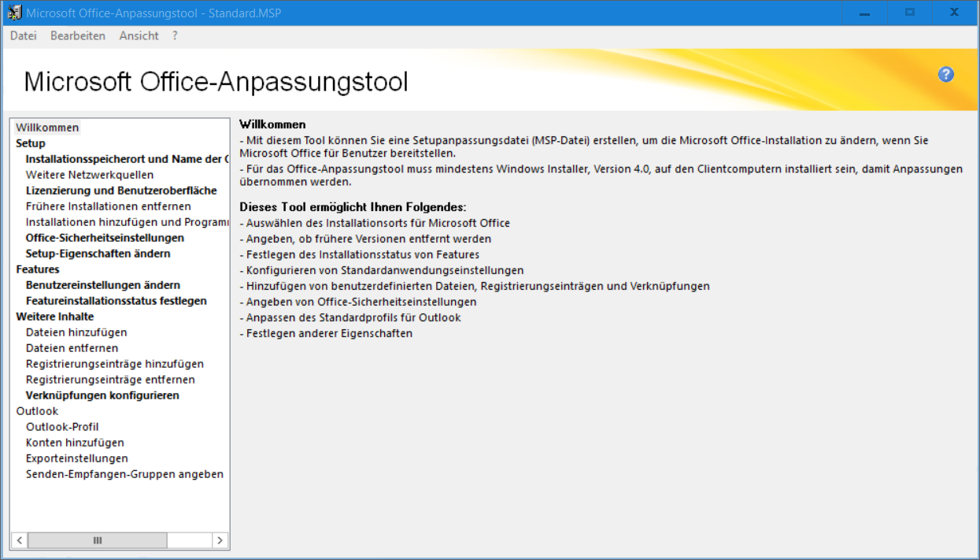
Task: Open Installationen hinzufügen und Programme ausführen
Action: click(128, 222)
